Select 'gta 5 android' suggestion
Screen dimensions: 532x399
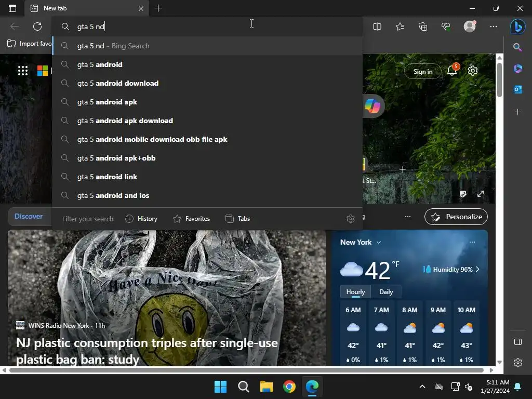click(x=208, y=64)
